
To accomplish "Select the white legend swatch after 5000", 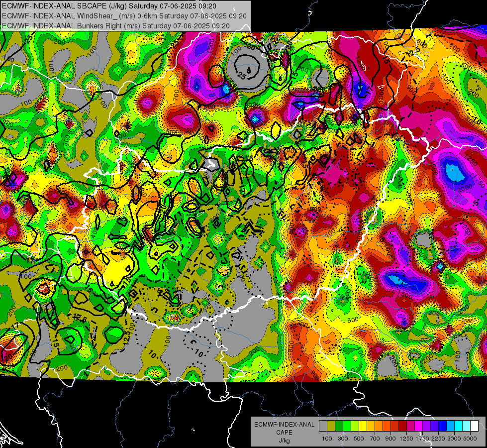I will coord(474,426).
